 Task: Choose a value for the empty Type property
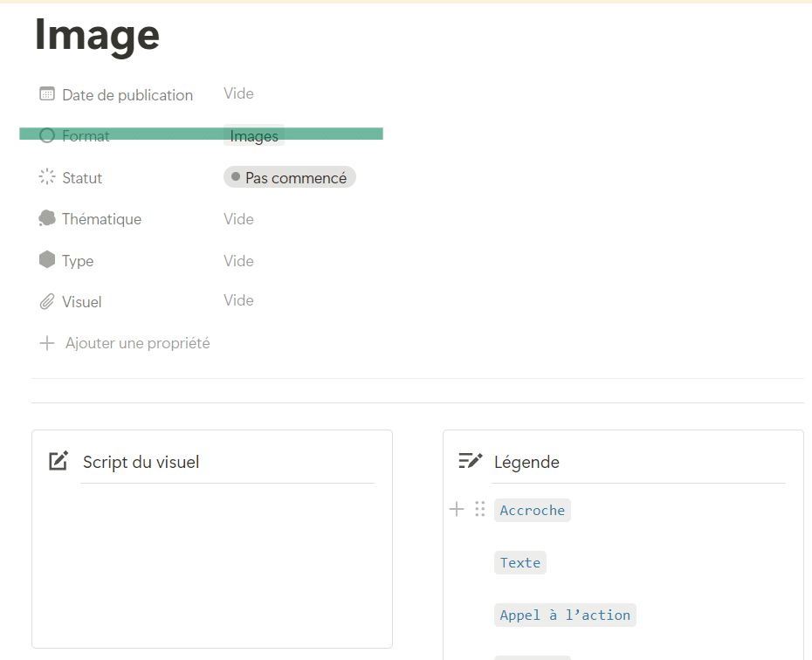(238, 261)
